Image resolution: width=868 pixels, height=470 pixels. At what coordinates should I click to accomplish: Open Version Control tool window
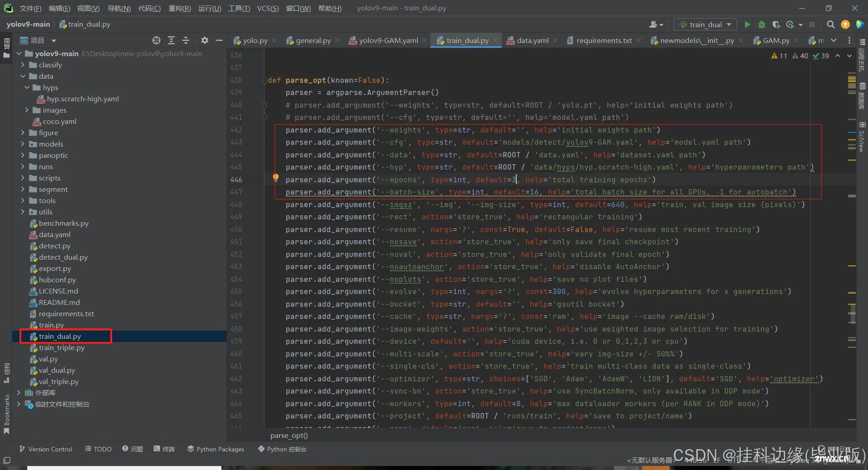pos(46,449)
